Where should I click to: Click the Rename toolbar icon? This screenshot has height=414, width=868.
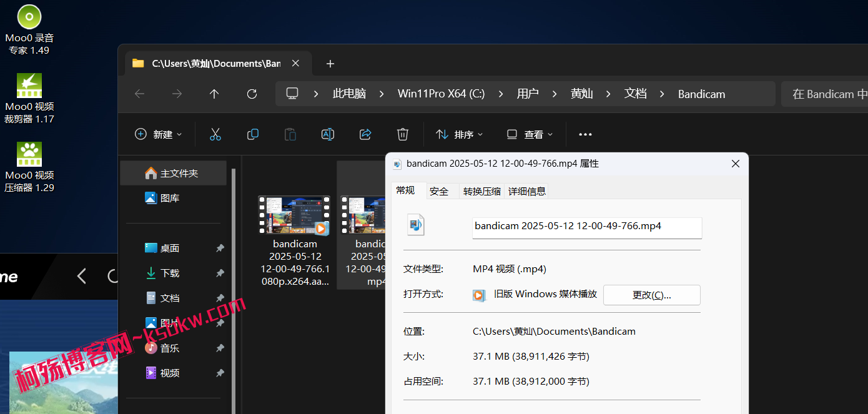[x=328, y=134]
